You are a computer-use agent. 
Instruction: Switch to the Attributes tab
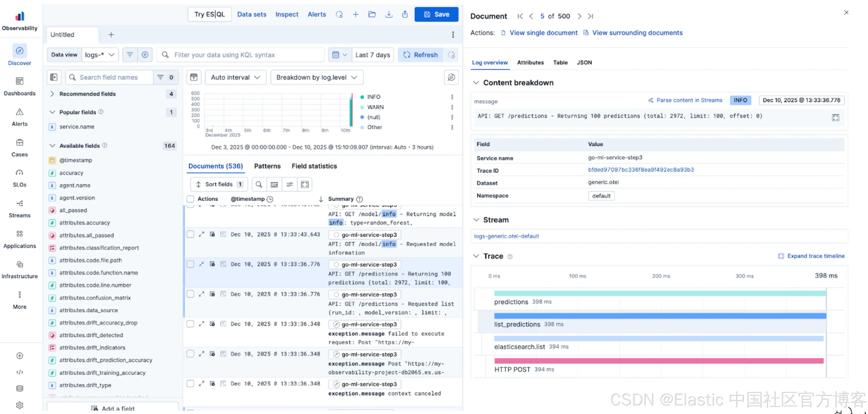(530, 63)
